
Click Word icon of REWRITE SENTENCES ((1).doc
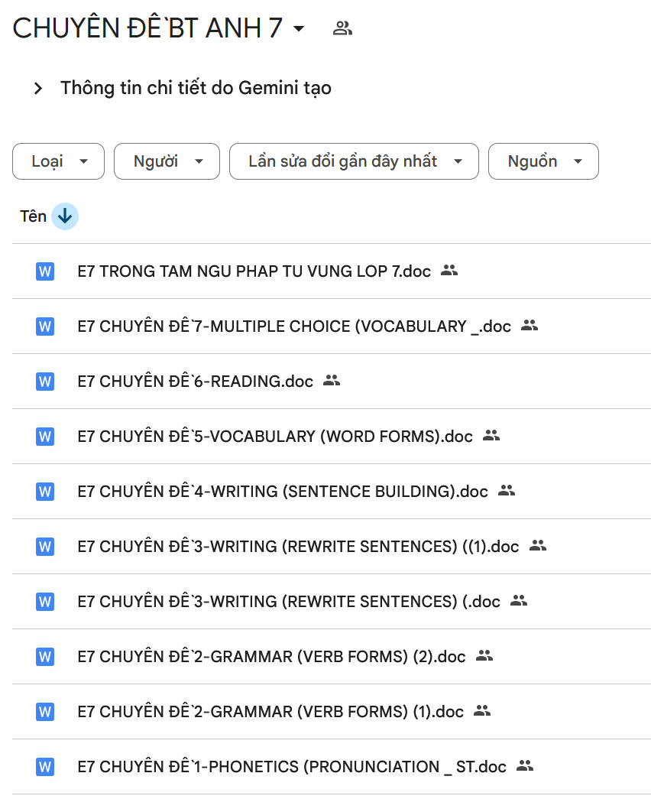click(45, 547)
